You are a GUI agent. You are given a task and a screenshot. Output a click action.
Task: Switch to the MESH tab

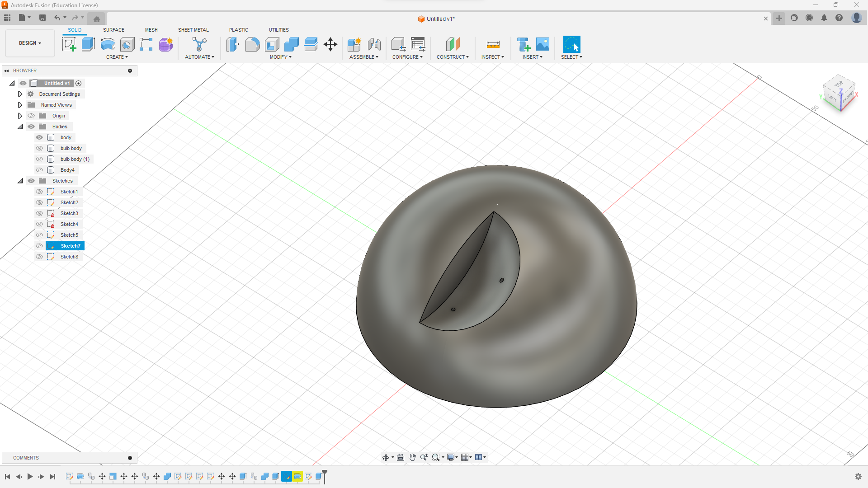(151, 30)
